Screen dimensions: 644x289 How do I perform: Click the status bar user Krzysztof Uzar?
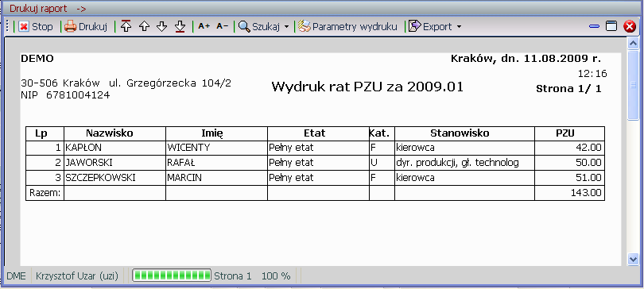[x=77, y=276]
